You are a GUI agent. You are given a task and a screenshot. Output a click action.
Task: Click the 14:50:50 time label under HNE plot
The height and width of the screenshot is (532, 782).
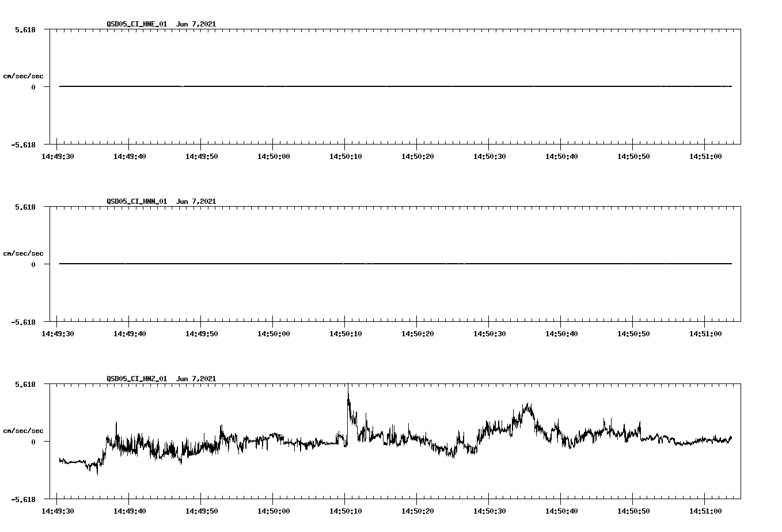pos(633,157)
